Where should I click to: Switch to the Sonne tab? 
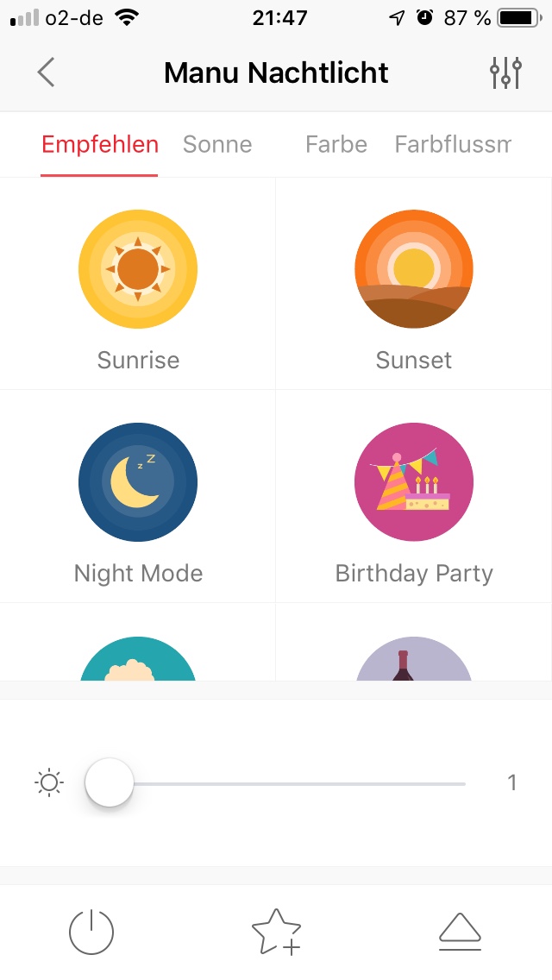(217, 145)
